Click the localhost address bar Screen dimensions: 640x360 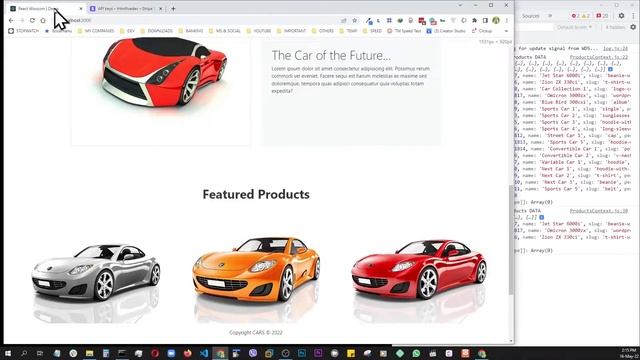pos(196,20)
